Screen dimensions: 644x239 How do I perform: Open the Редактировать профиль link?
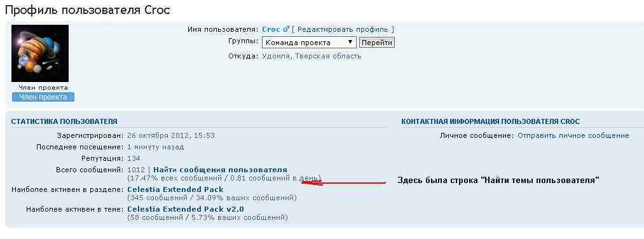[x=343, y=30]
